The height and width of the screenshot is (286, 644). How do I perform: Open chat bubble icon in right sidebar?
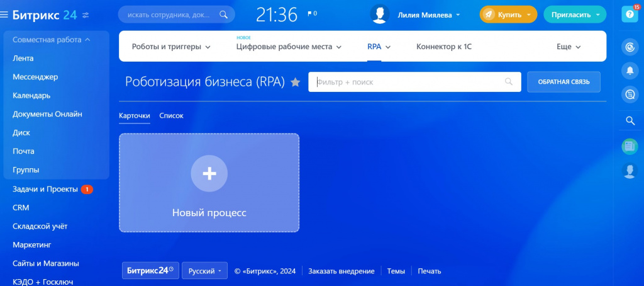[x=630, y=94]
